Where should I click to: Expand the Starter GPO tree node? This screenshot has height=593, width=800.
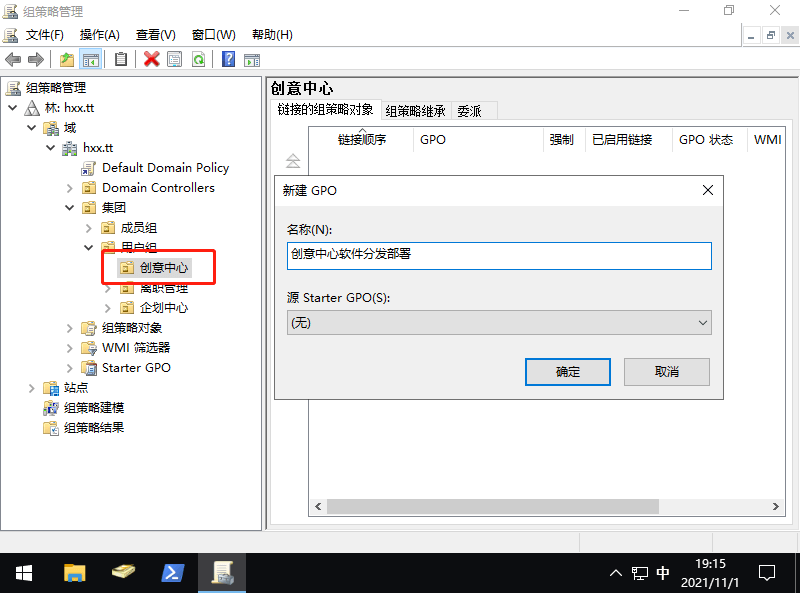point(69,367)
